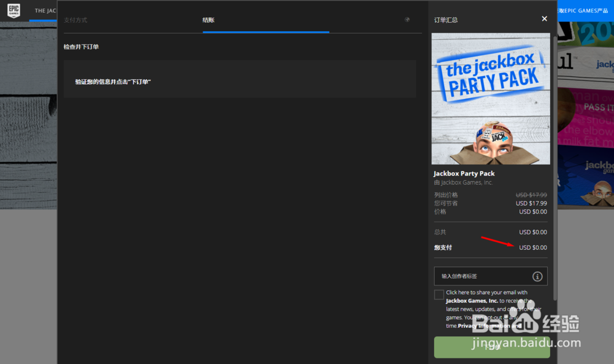This screenshot has width=614, height=364.
Task: Click the order summary scrollbar
Action: pos(554,168)
